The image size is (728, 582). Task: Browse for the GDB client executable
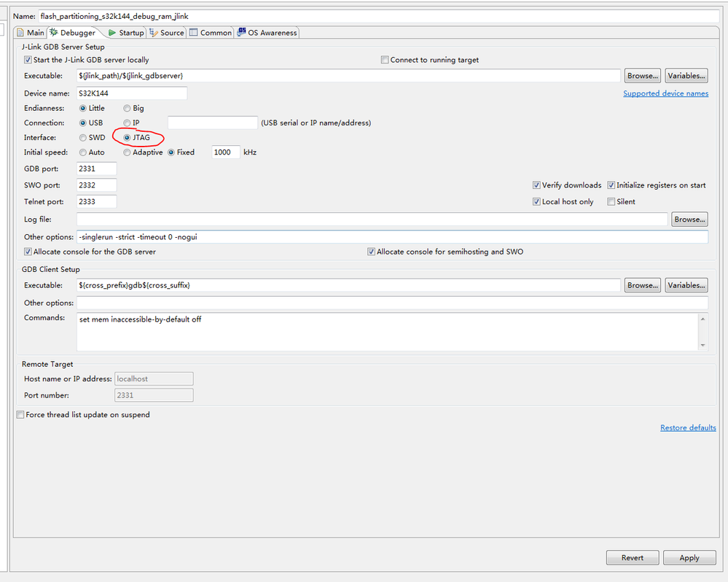tap(643, 285)
